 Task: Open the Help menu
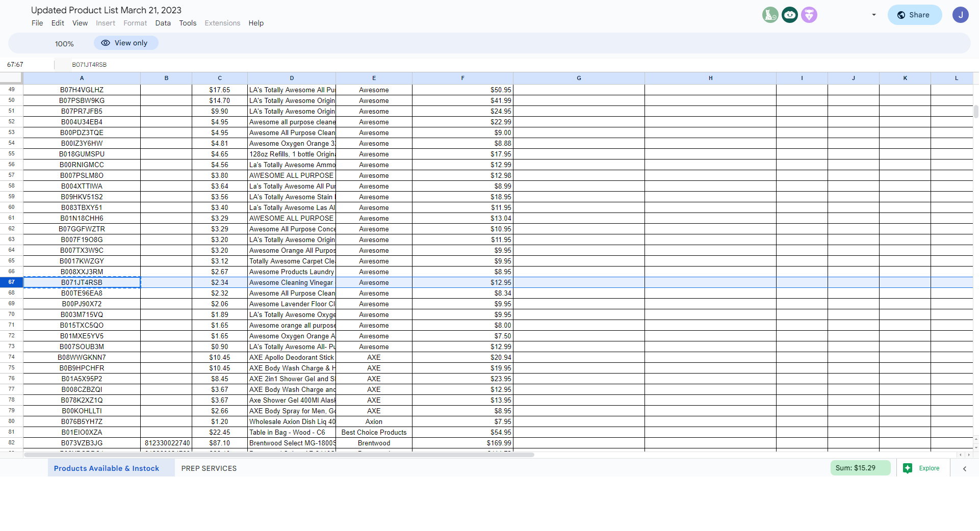tap(256, 23)
